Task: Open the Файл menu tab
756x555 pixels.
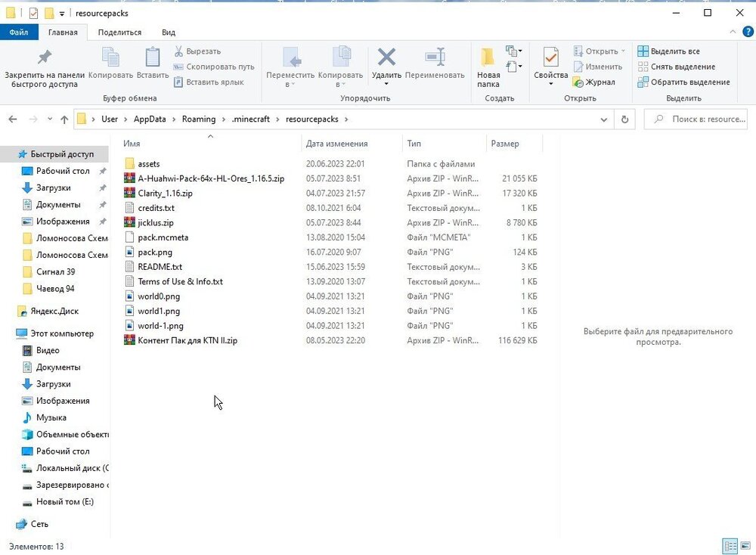Action: (x=19, y=33)
